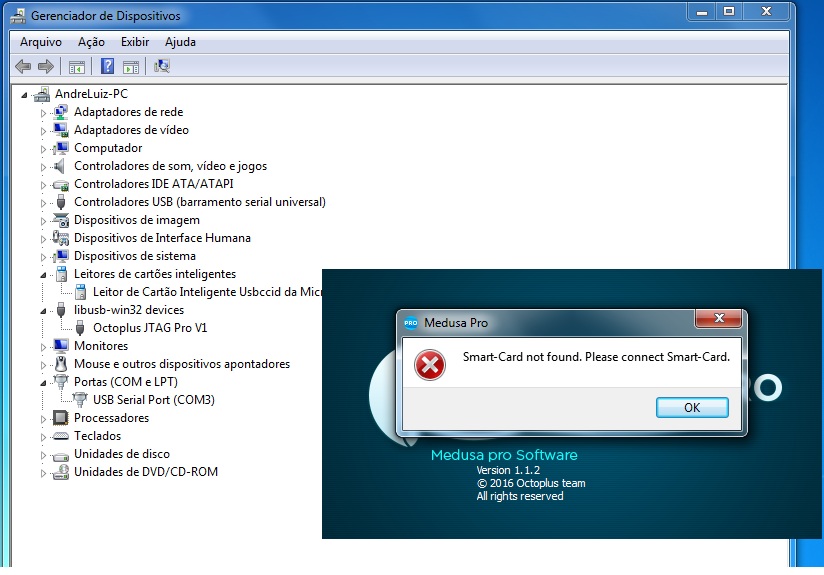The width and height of the screenshot is (824, 575).
Task: Expand Unidades de DVD/CD-ROM category
Action: [x=44, y=473]
